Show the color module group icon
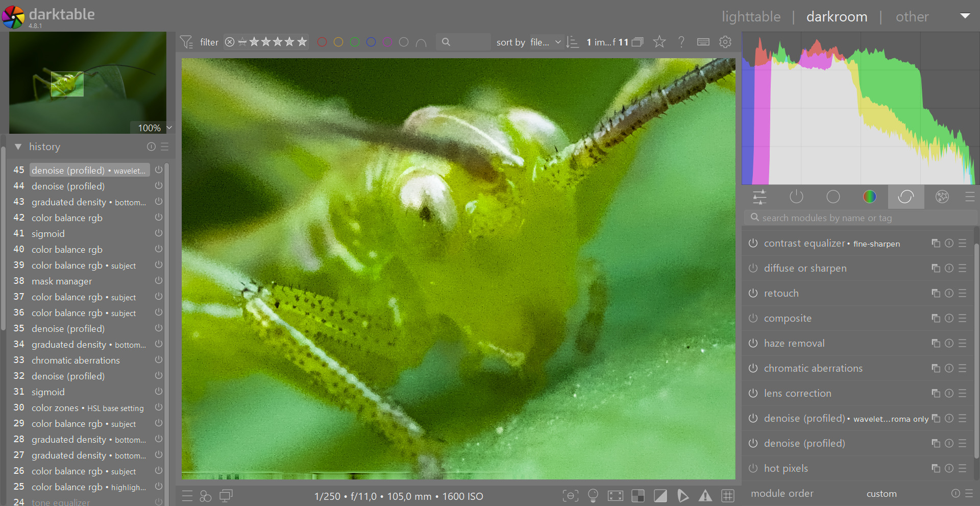The width and height of the screenshot is (980, 506). click(x=869, y=197)
